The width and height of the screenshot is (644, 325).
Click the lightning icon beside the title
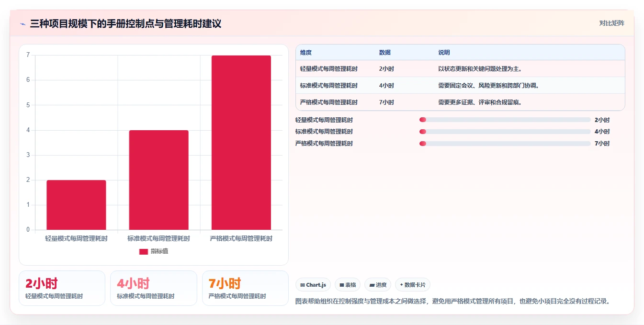(23, 24)
